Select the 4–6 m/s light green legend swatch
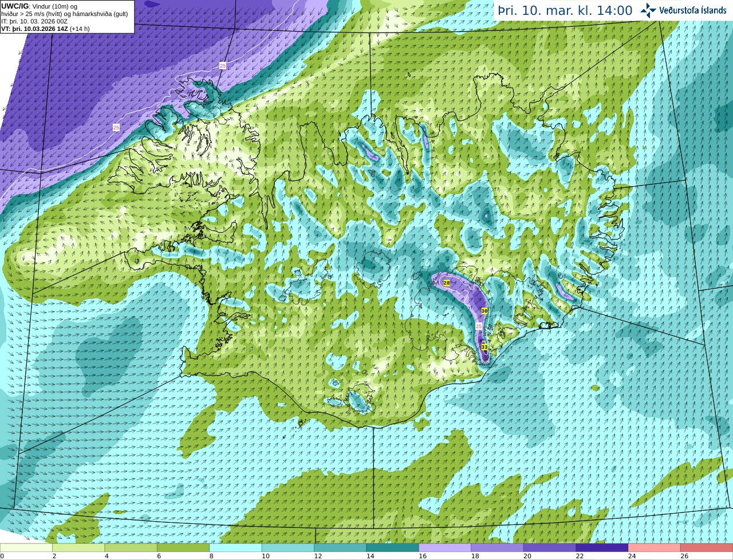 pyautogui.click(x=131, y=547)
